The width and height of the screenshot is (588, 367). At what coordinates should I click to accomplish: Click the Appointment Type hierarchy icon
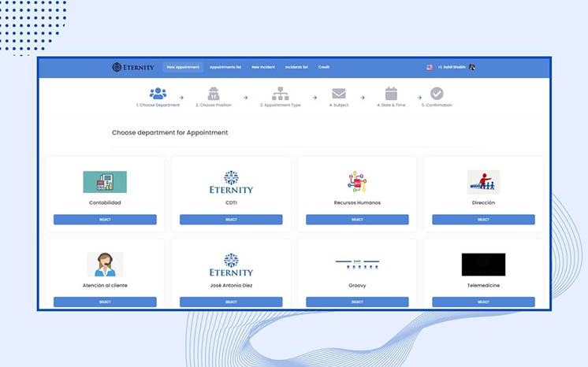pos(280,94)
